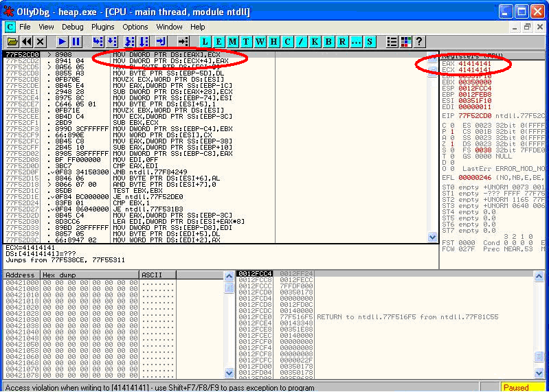
Task: Click the Step into toolbar icon
Action: click(98, 42)
